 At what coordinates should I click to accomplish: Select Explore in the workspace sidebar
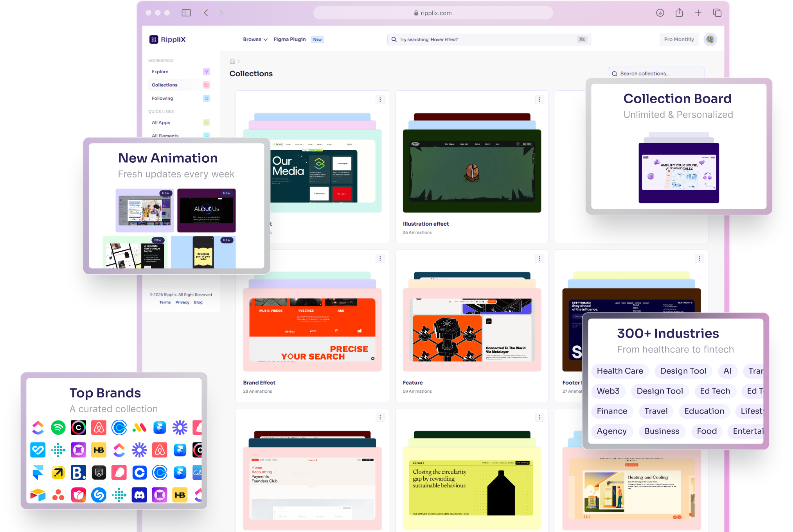pyautogui.click(x=160, y=72)
